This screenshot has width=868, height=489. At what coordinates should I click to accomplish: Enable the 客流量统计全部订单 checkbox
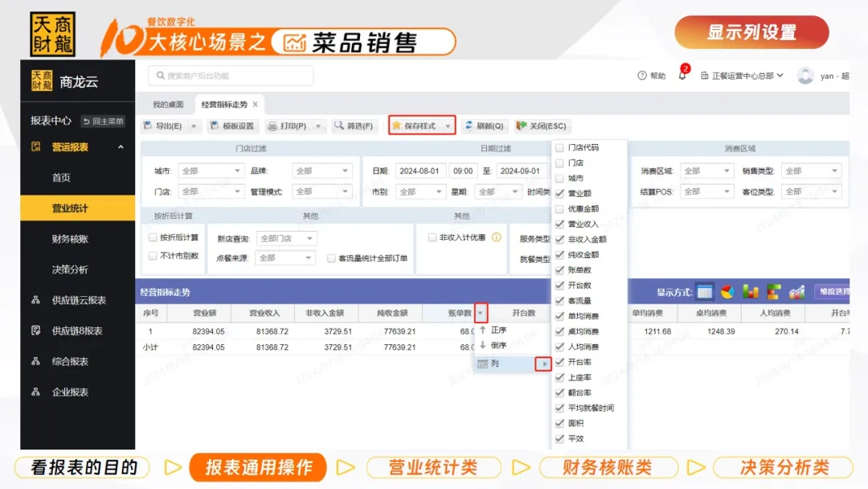pos(331,258)
